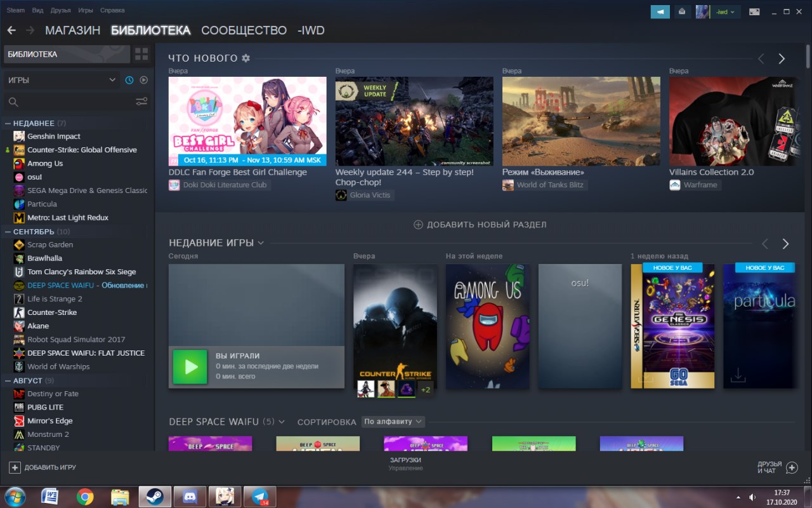
Task: Open World of Tanks Blitz link
Action: pos(544,185)
